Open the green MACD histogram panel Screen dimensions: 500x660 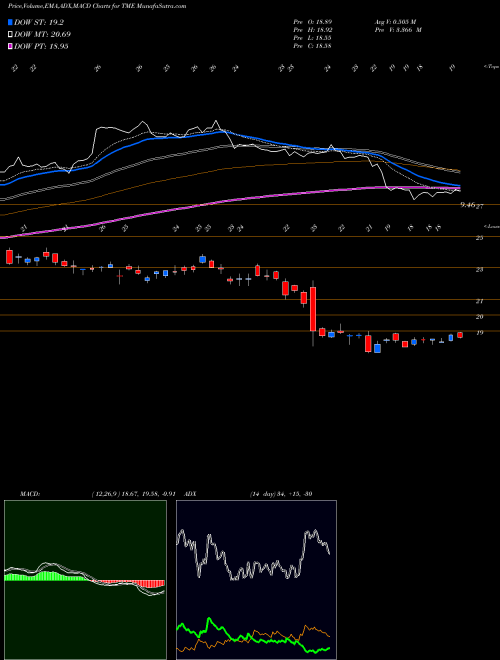tap(85, 580)
